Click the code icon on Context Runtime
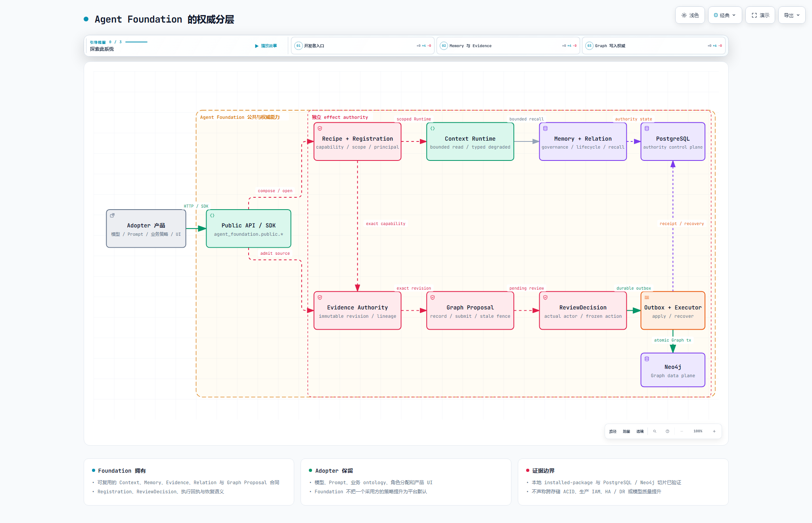 pos(433,128)
